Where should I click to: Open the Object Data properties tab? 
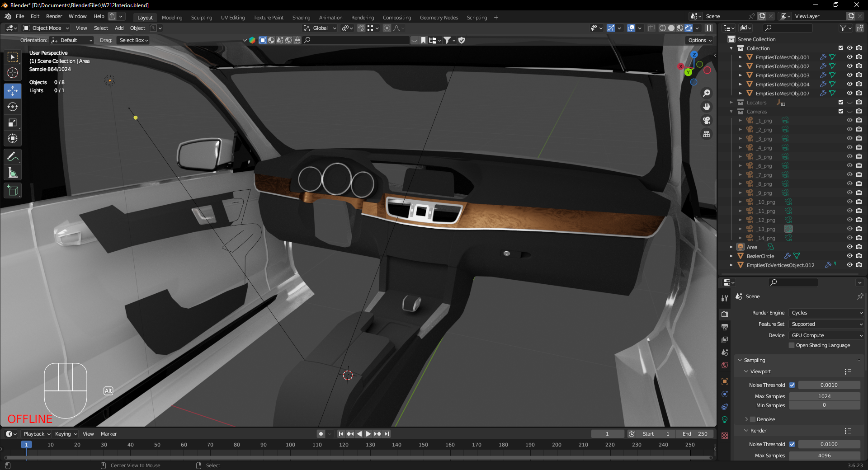725,419
